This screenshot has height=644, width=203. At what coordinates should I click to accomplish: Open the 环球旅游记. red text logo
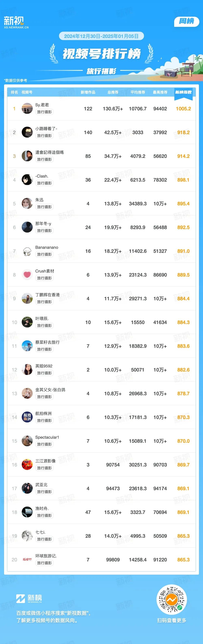click(x=27, y=560)
